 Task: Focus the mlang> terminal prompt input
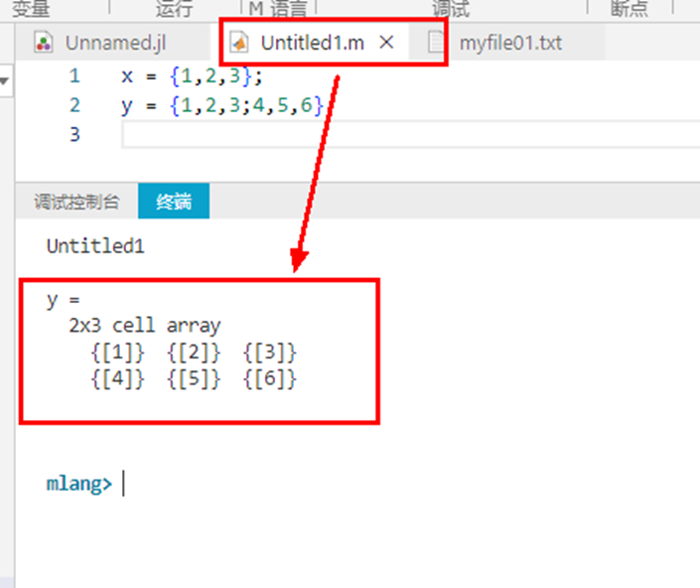coord(124,484)
